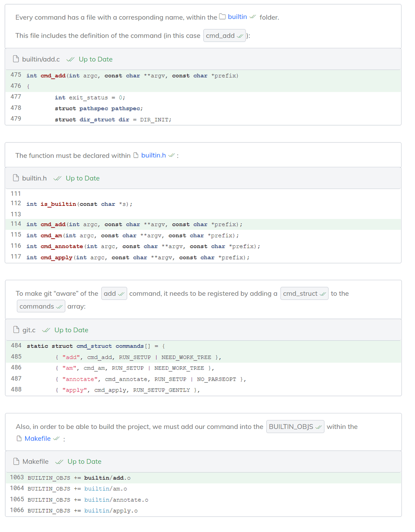Click the file icon beside builtin.h header
415x532 pixels.
16,178
